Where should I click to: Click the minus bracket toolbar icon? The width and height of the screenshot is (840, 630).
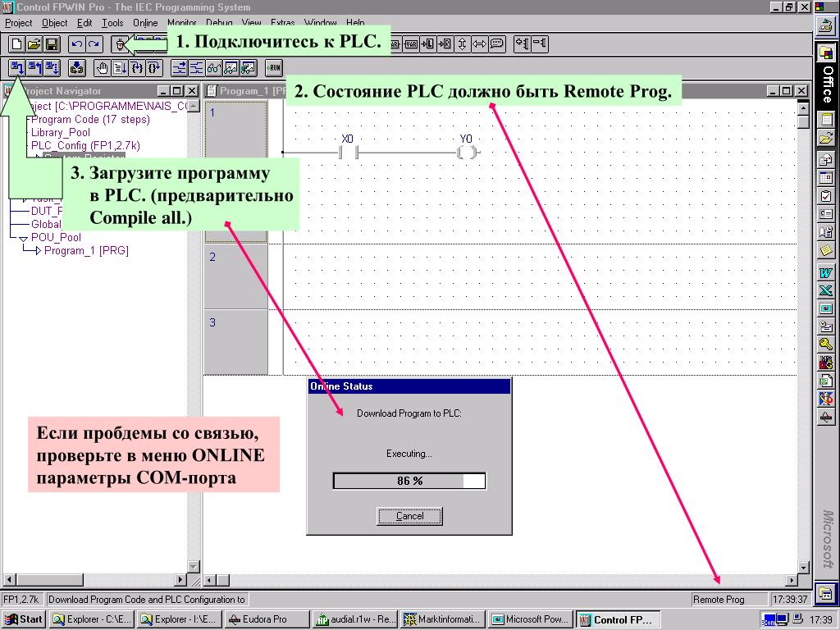[x=540, y=44]
